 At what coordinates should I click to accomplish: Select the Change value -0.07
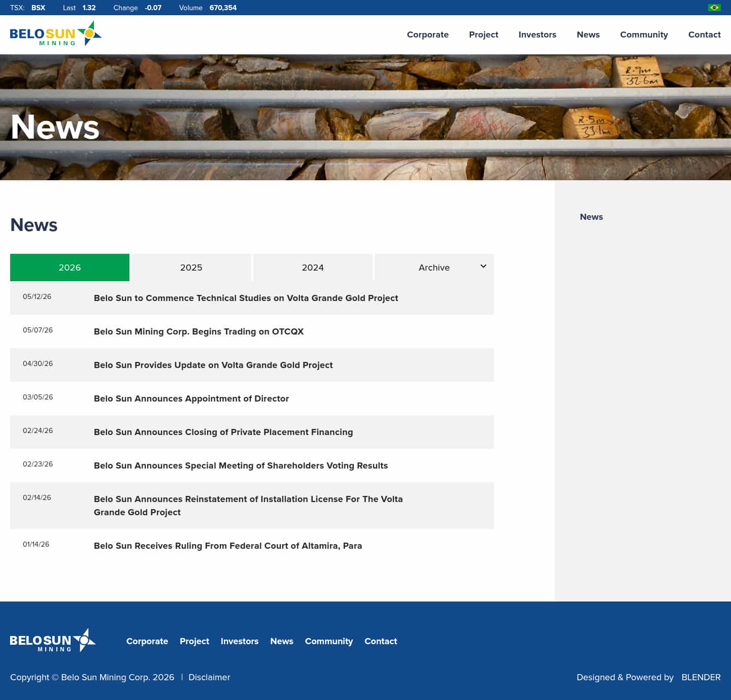(x=153, y=8)
